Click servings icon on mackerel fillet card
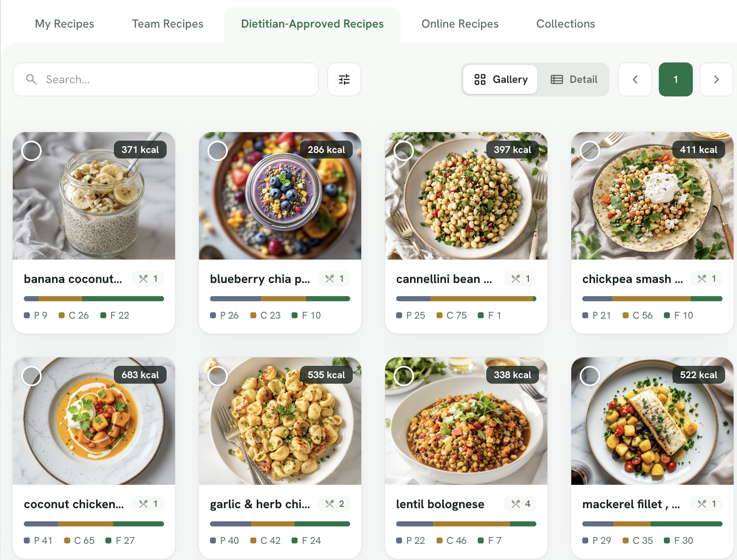Screen dimensions: 737x560 702,504
